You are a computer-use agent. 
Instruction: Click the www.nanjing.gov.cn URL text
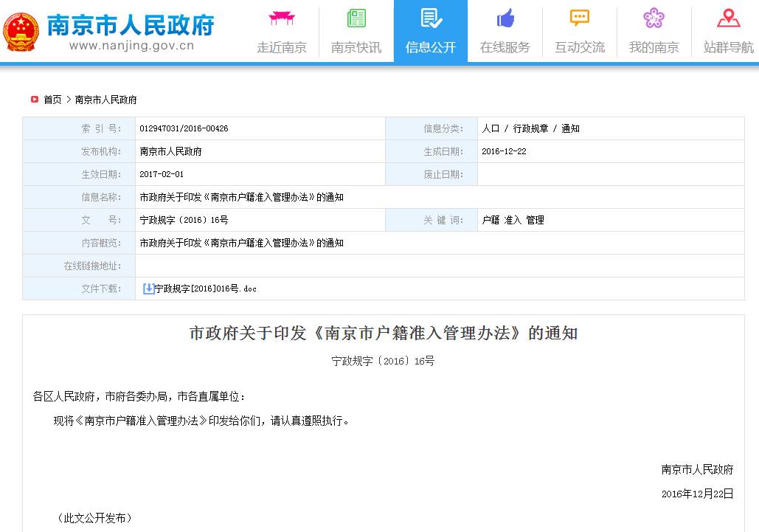pyautogui.click(x=131, y=46)
